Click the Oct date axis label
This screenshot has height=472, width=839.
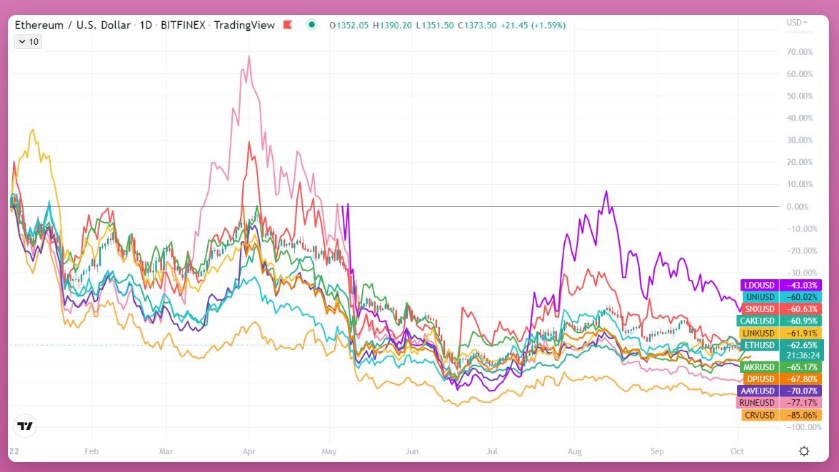click(x=737, y=451)
